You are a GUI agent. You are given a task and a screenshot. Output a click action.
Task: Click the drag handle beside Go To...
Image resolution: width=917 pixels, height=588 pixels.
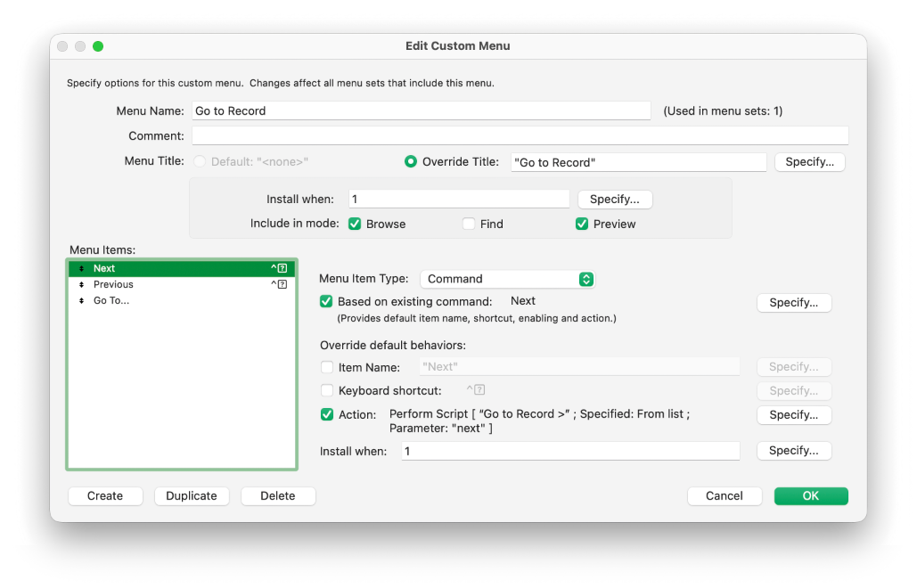81,300
